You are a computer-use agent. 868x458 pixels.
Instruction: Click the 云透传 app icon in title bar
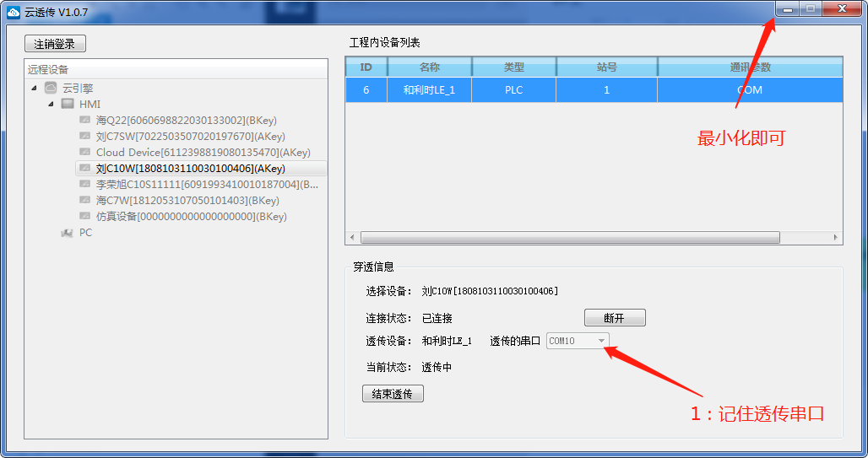tap(14, 12)
